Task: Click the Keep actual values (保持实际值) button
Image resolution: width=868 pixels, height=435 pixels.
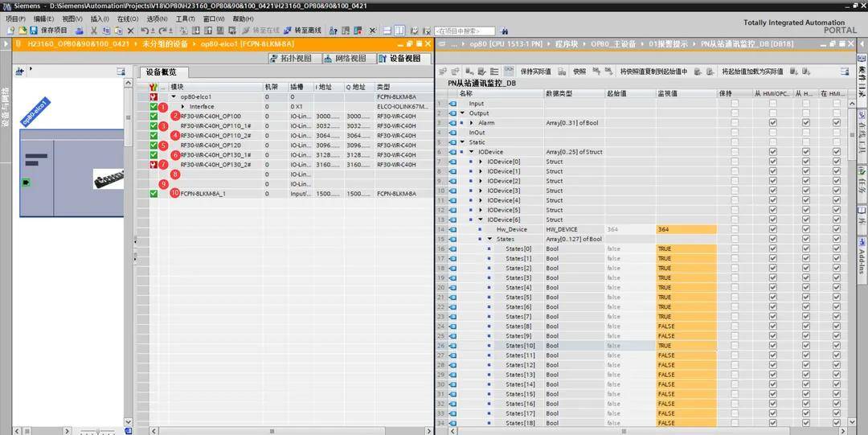Action: (x=535, y=72)
